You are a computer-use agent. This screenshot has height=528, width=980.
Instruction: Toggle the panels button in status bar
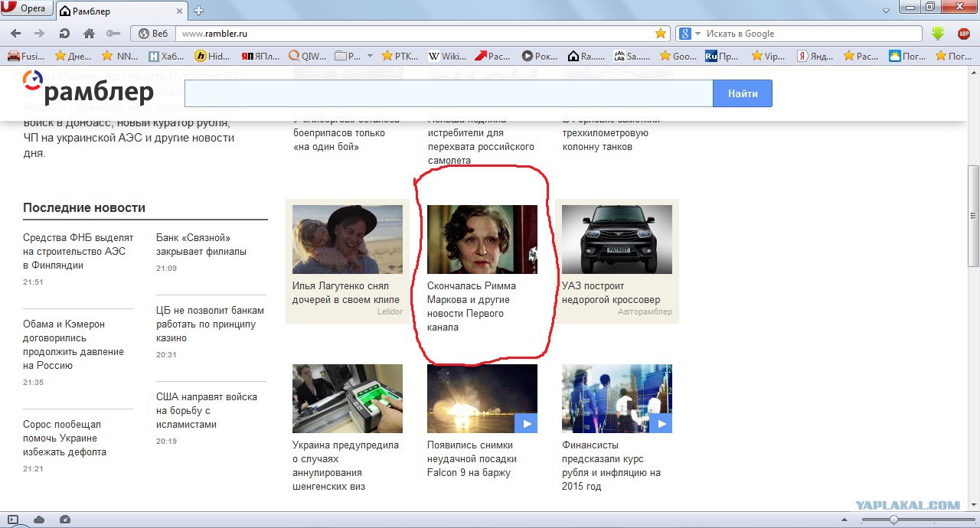(x=13, y=520)
